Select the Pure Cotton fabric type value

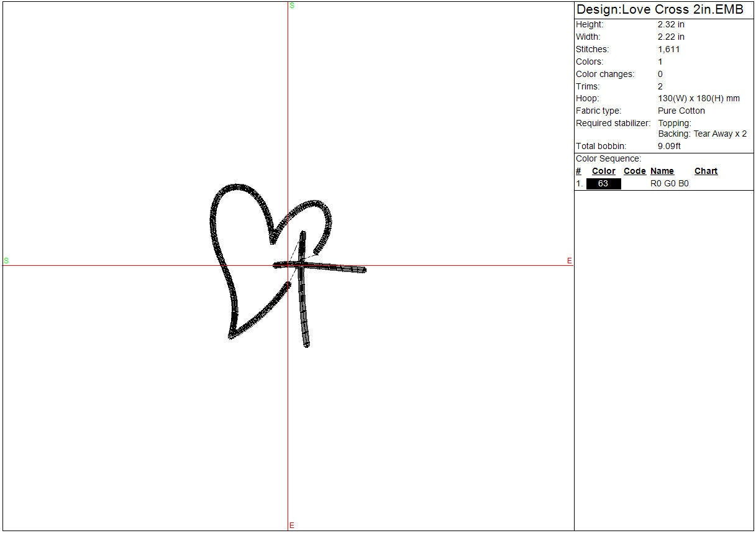point(681,111)
